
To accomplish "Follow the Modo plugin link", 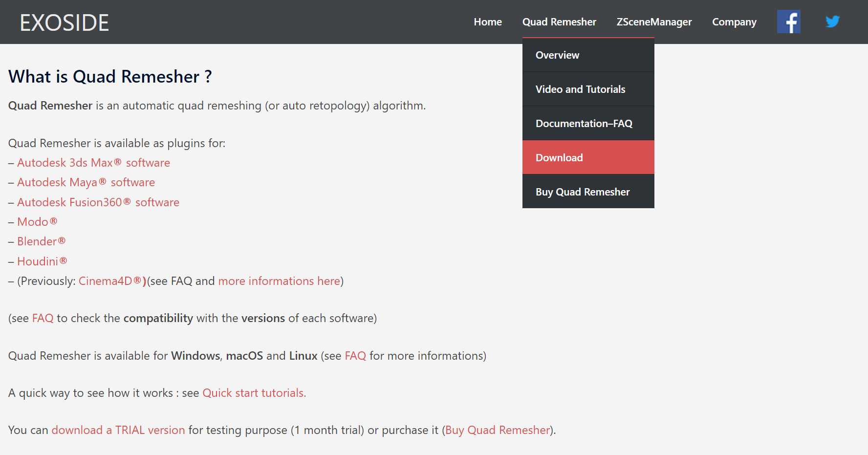I will [37, 222].
